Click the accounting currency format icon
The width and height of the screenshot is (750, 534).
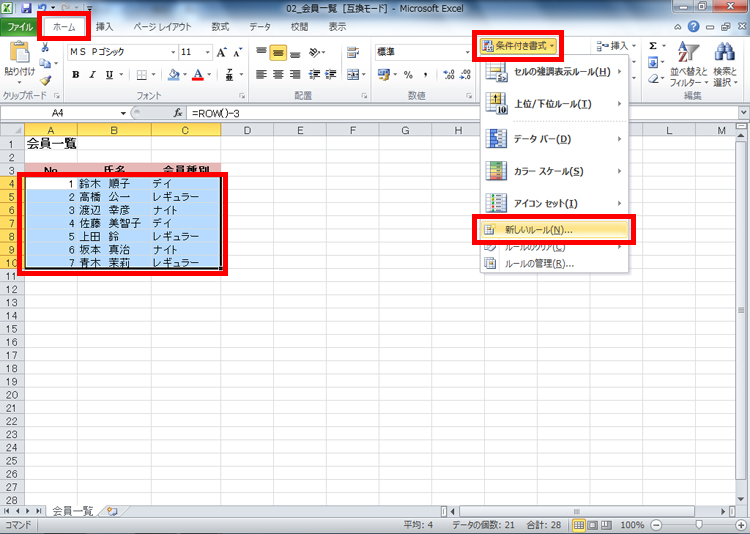point(383,75)
